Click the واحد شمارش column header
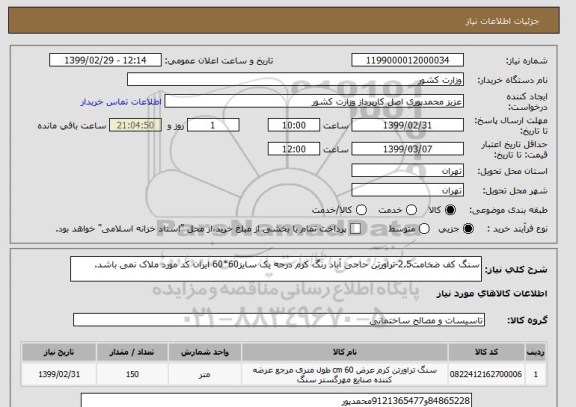Screen dimensions: 576x407 (x=205, y=352)
